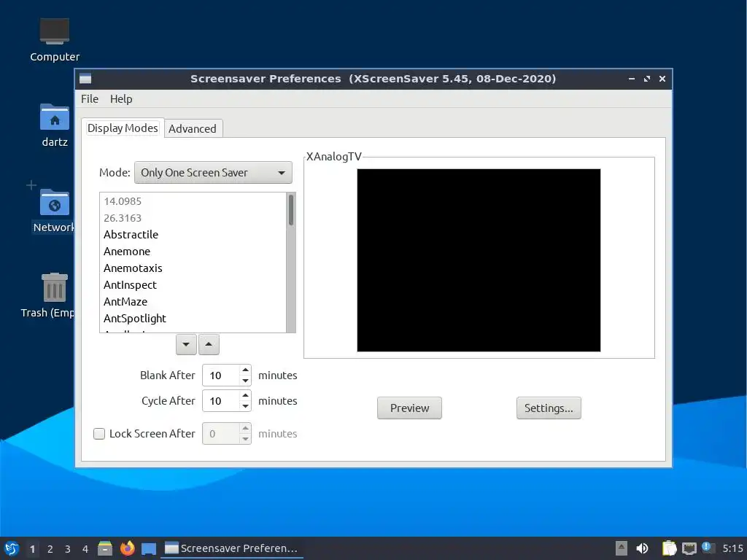The image size is (747, 560).
Task: Open the File menu
Action: (x=90, y=98)
